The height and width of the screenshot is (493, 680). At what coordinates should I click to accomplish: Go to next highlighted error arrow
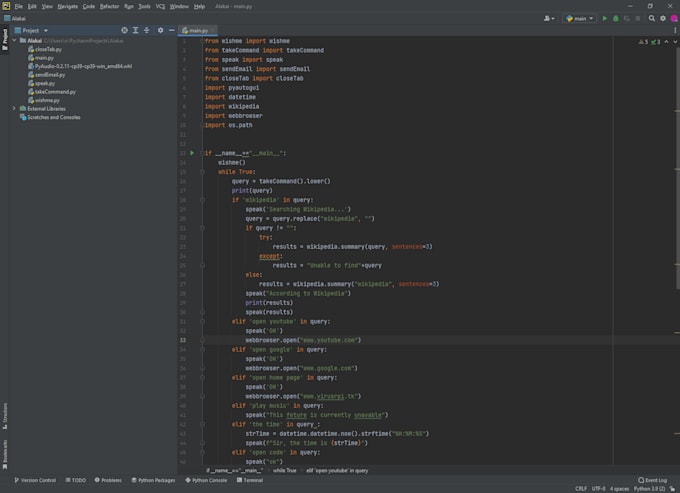point(675,42)
